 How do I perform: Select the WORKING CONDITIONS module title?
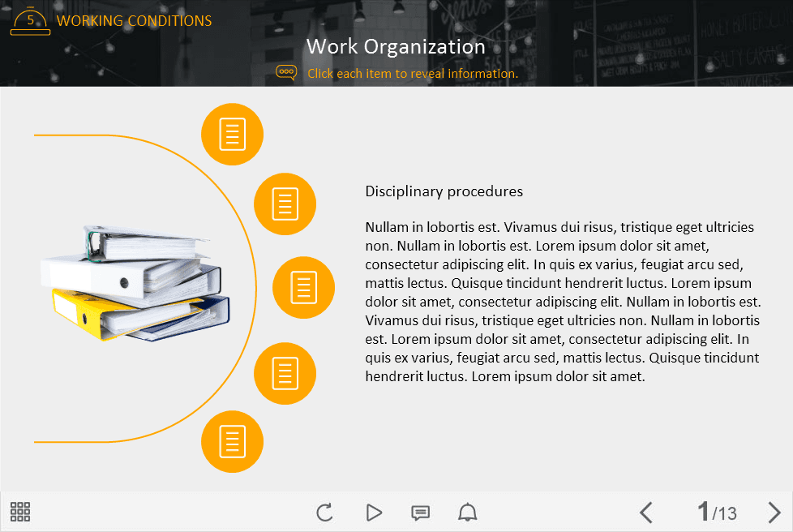click(x=135, y=21)
